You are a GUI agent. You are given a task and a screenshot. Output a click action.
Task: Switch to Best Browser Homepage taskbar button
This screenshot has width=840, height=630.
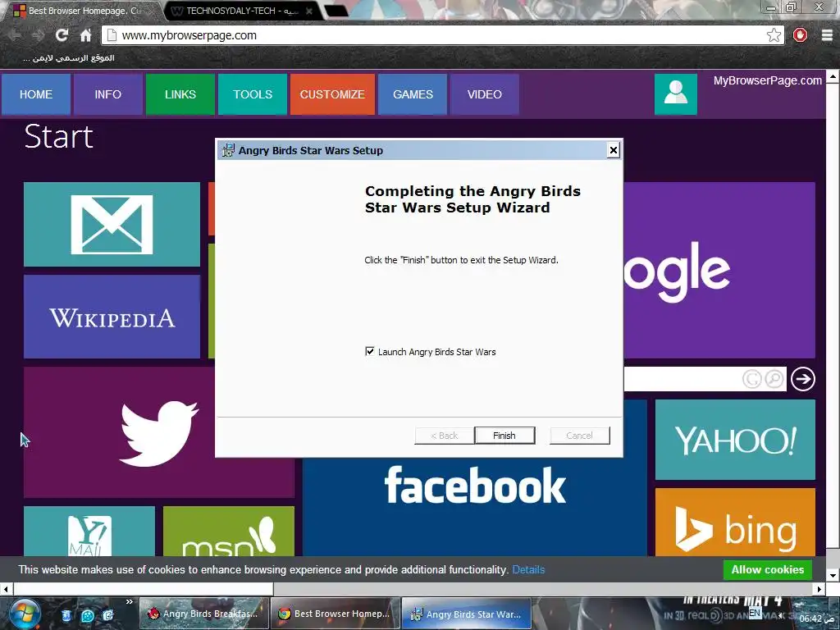(335, 614)
